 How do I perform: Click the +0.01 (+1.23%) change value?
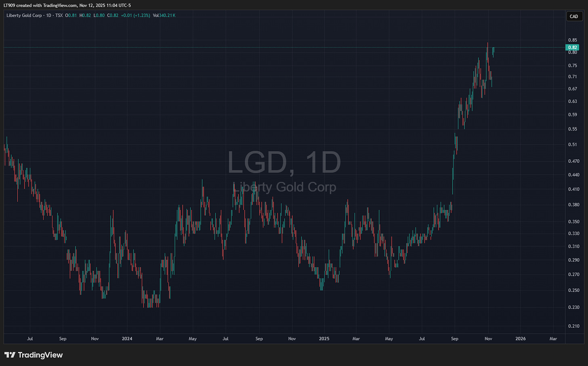pos(135,15)
